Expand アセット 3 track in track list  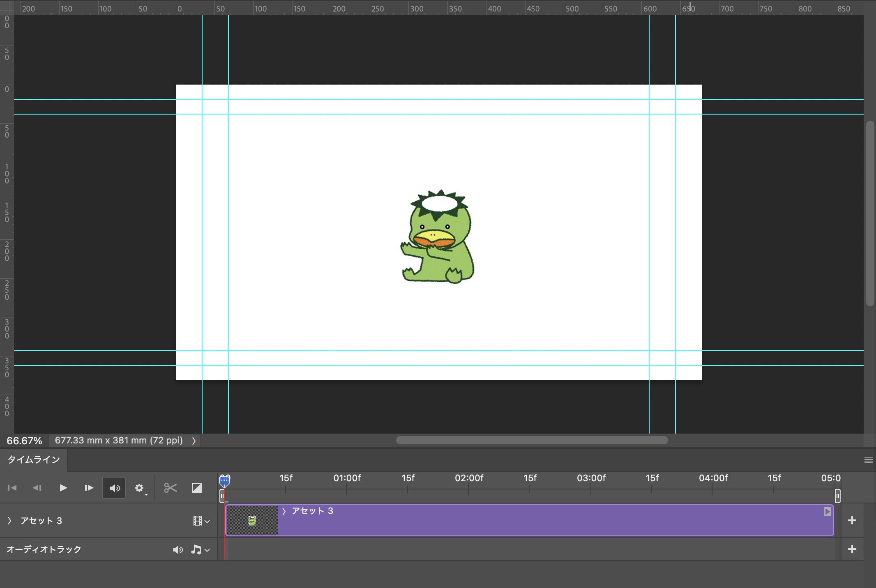point(9,521)
